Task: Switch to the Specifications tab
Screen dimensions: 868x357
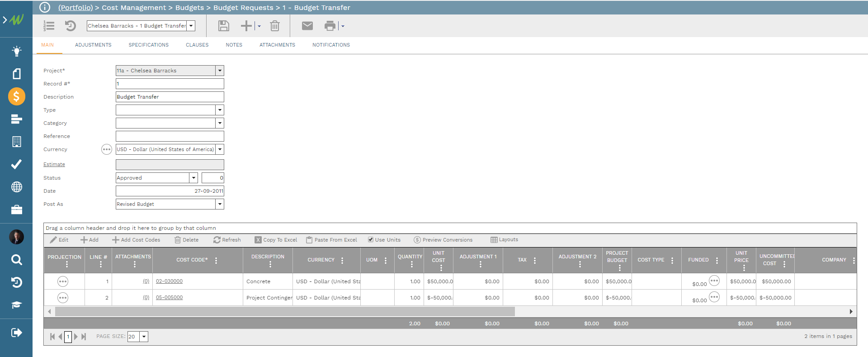Action: coord(148,45)
